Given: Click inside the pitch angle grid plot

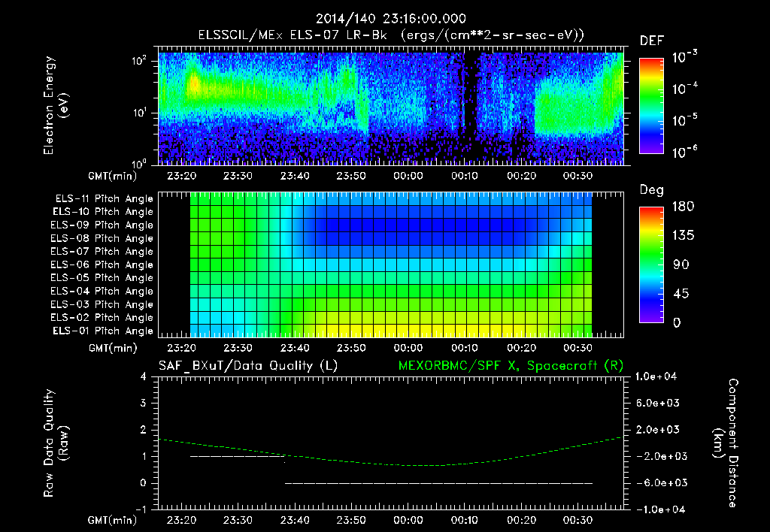Looking at the screenshot, I should [x=391, y=265].
